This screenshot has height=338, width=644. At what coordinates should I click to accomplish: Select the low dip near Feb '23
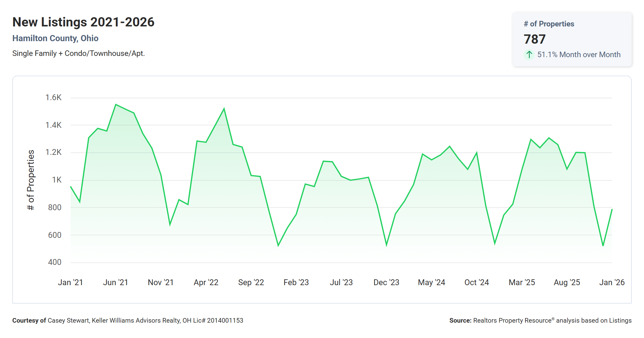(278, 246)
